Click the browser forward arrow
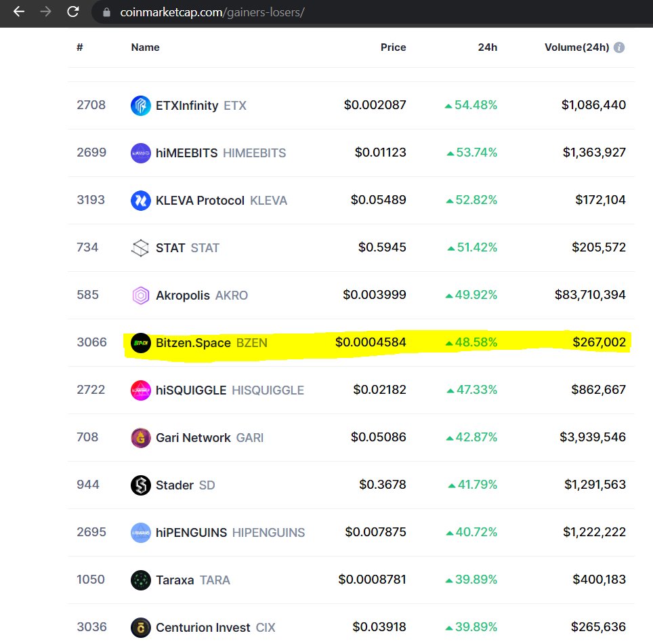The height and width of the screenshot is (644, 653). tap(45, 12)
